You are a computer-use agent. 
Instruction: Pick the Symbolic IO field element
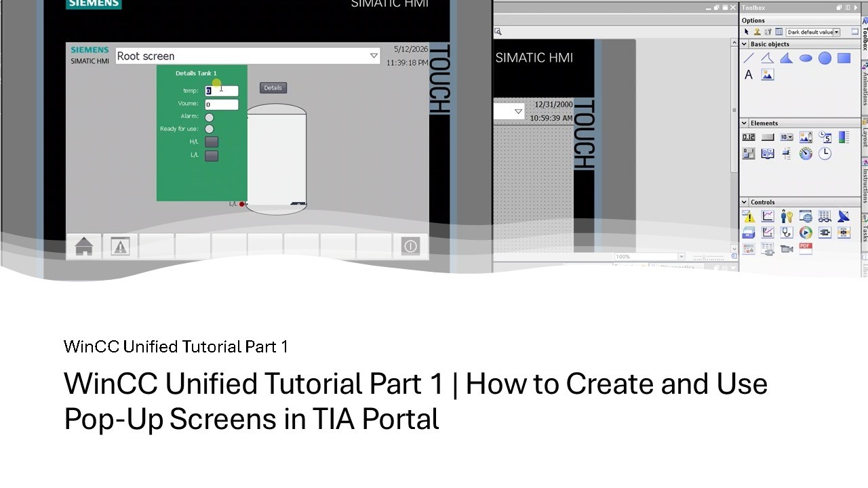click(787, 137)
